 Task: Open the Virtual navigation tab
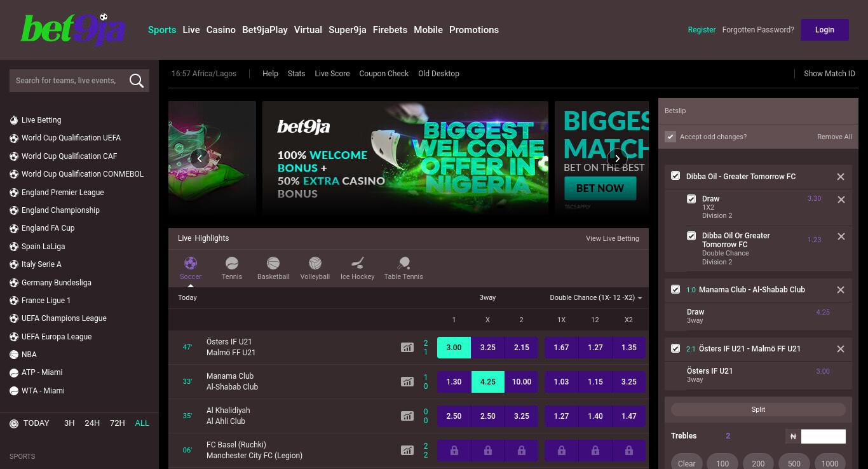tap(308, 30)
